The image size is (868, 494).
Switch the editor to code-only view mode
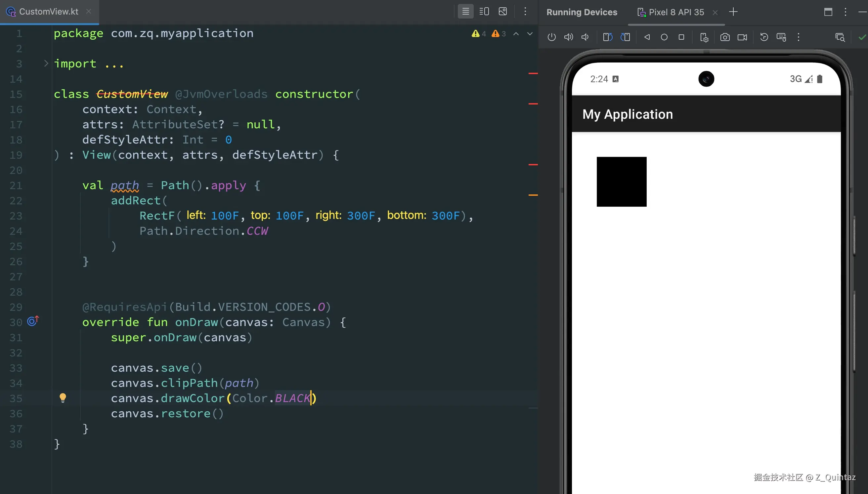point(465,12)
